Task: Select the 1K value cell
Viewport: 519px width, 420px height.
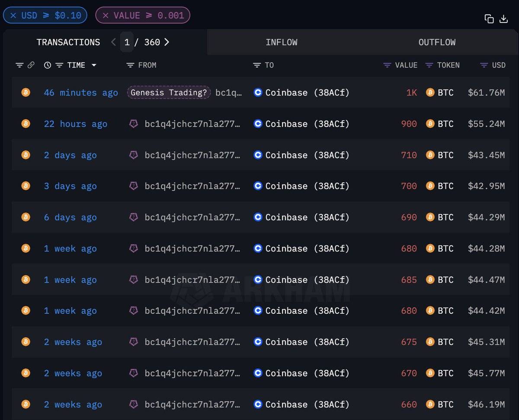Action: (411, 92)
